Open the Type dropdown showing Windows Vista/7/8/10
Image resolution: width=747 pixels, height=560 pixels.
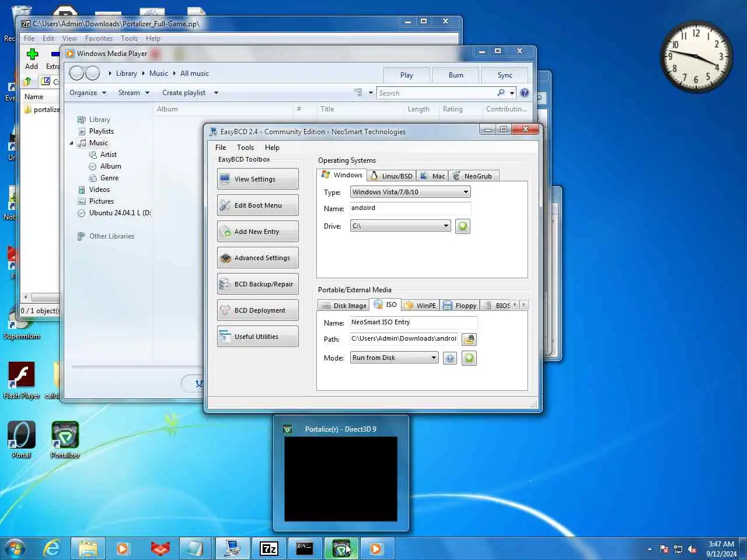coord(410,192)
